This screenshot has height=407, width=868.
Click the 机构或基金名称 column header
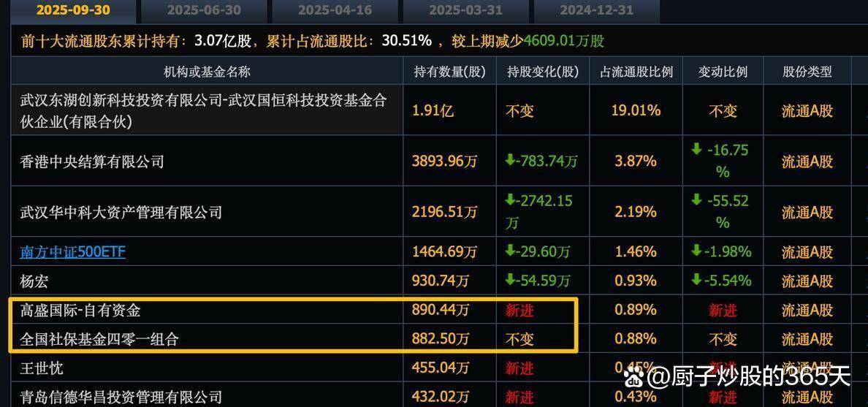coord(207,72)
